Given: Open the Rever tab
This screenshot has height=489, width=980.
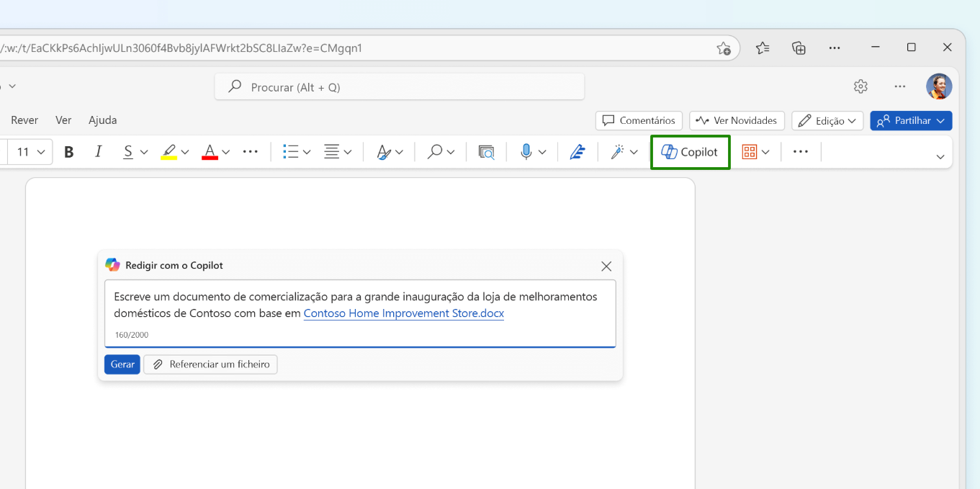Looking at the screenshot, I should (x=24, y=120).
